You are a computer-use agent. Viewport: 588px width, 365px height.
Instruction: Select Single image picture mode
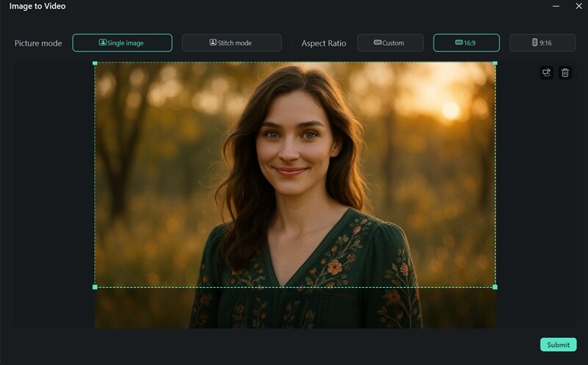(122, 43)
